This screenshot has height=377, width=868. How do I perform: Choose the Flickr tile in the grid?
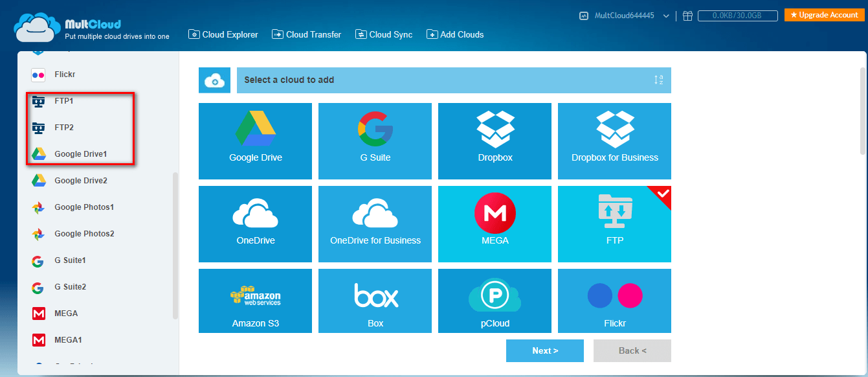coord(614,301)
